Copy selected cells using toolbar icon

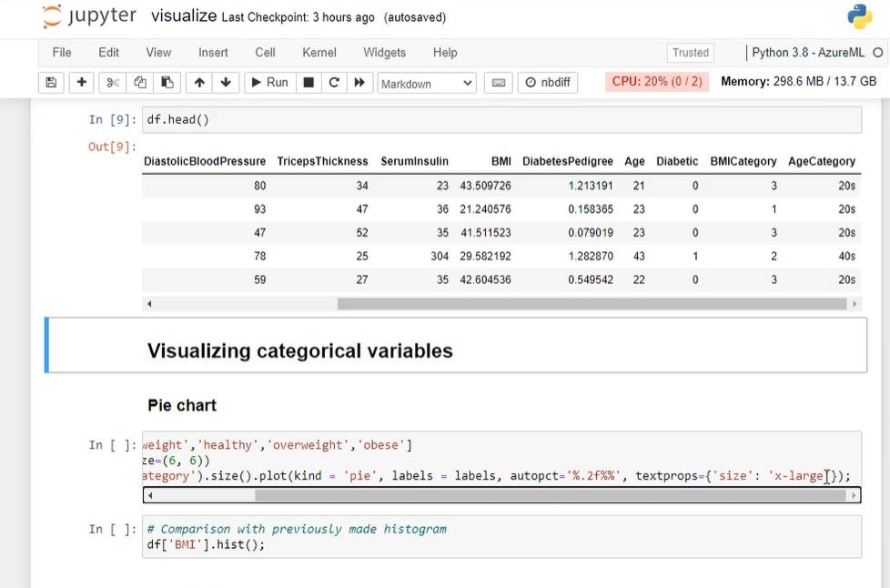(x=140, y=83)
